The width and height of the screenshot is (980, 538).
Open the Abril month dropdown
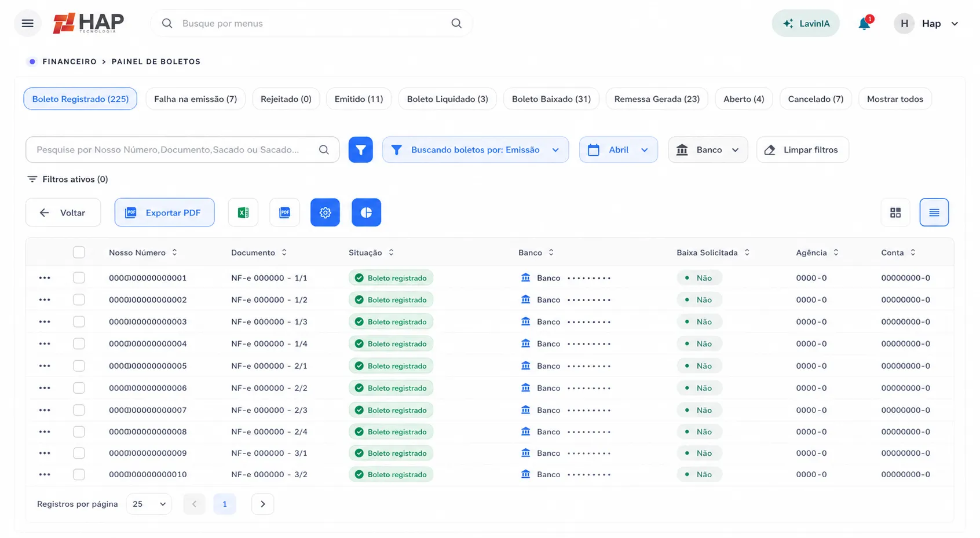point(618,149)
